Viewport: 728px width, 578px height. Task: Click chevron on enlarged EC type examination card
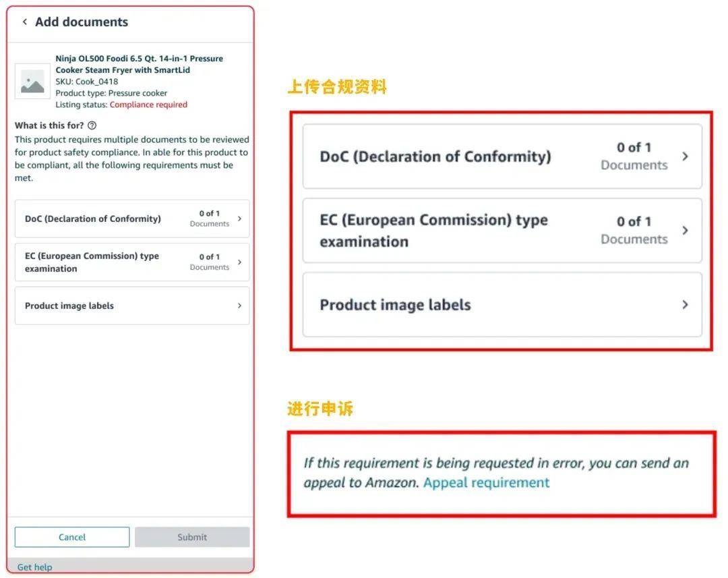pos(686,231)
